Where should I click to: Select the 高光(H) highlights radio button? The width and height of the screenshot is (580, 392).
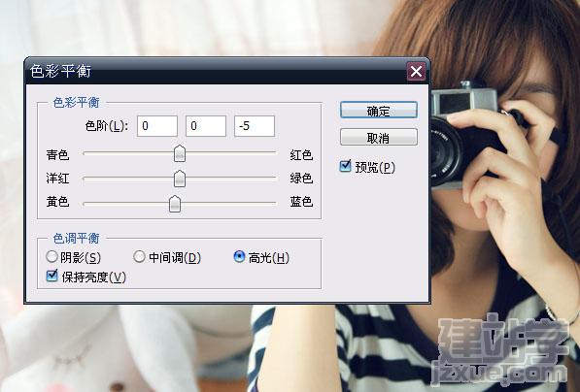(x=239, y=256)
